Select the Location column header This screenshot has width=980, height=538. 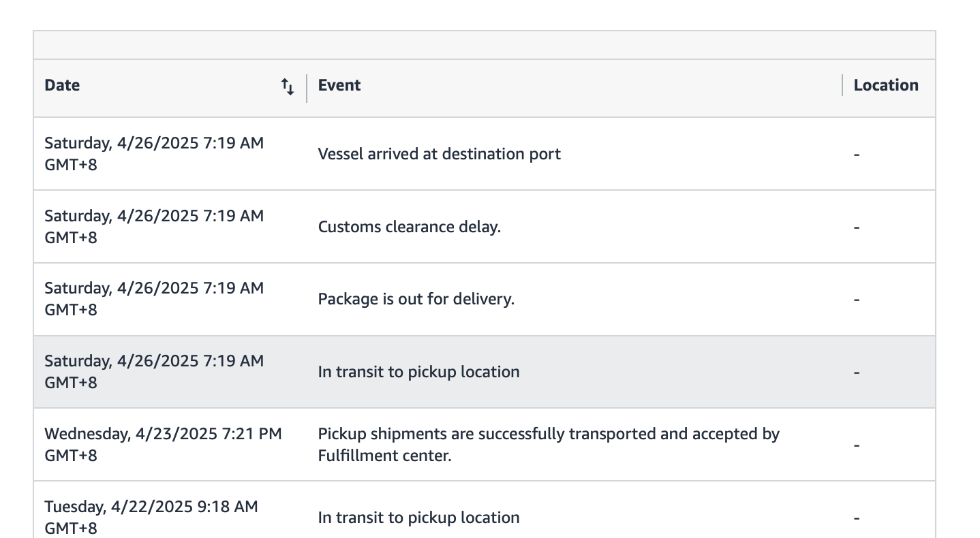coord(886,85)
